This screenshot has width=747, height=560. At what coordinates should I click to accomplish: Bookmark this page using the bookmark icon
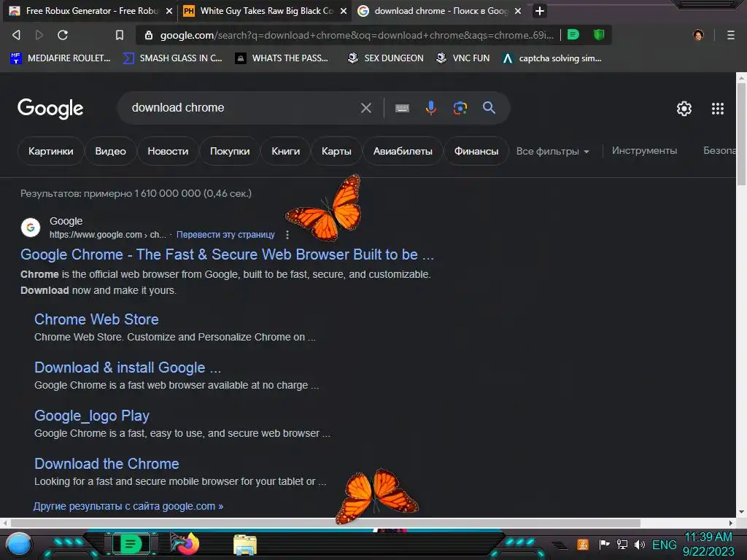119,35
